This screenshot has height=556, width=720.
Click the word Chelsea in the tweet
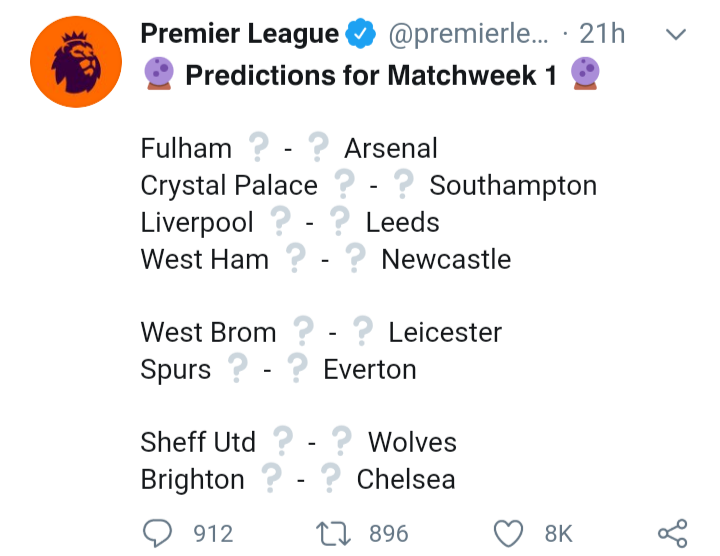(405, 480)
